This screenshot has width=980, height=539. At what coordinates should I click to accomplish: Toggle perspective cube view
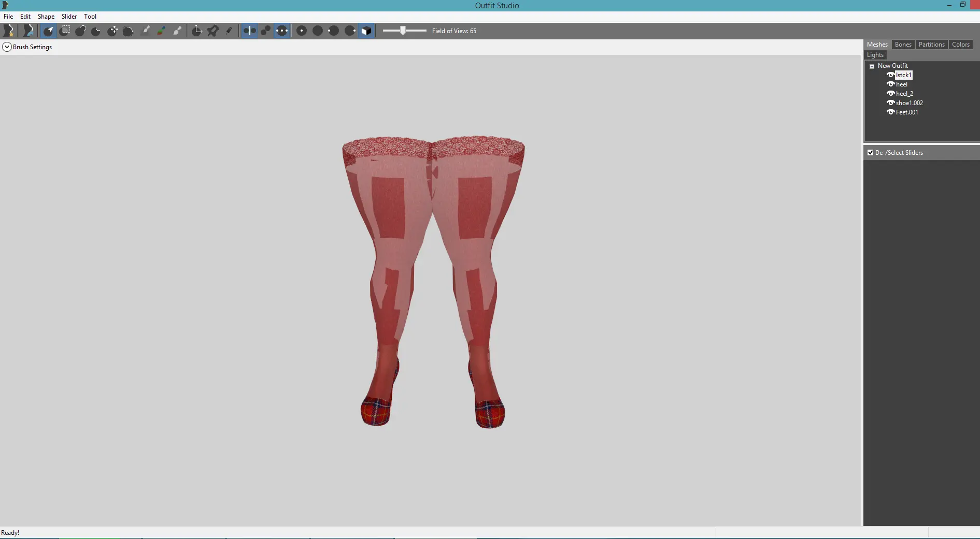(366, 31)
